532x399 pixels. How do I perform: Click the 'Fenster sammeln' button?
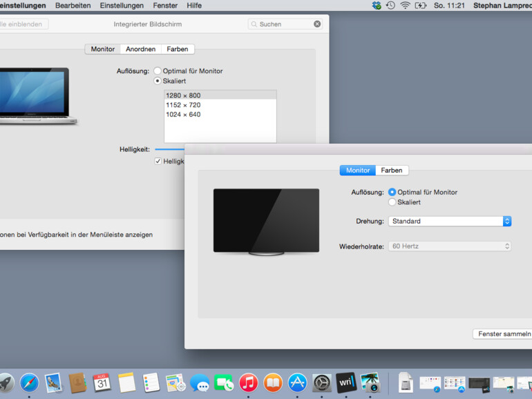click(503, 334)
